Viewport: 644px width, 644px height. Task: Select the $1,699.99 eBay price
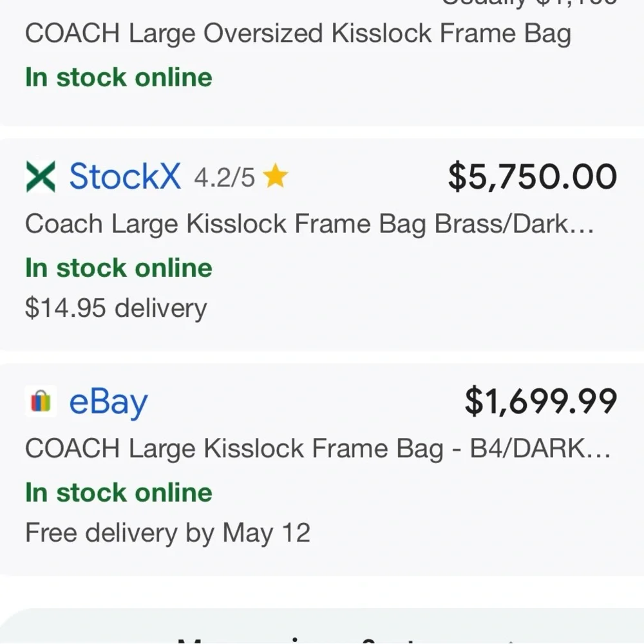click(x=540, y=401)
